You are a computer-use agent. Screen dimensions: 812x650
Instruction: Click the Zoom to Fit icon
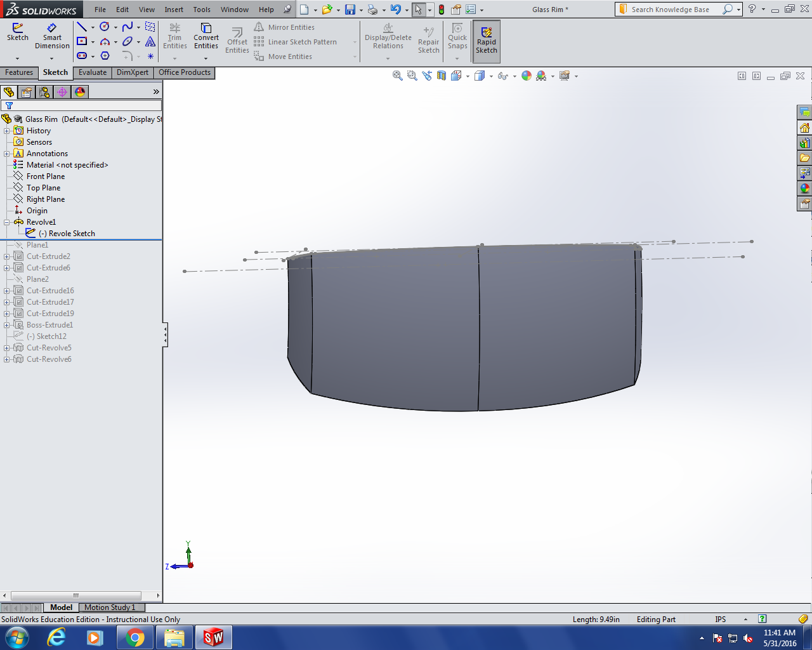click(398, 76)
